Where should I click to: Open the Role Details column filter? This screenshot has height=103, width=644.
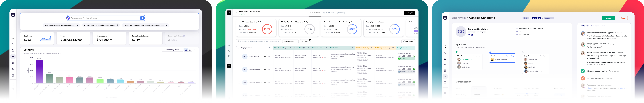click(352, 48)
